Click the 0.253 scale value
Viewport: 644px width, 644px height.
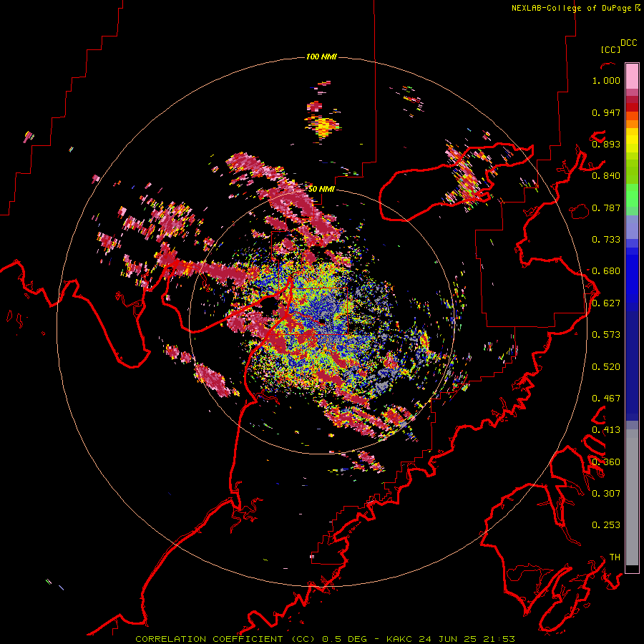[606, 525]
